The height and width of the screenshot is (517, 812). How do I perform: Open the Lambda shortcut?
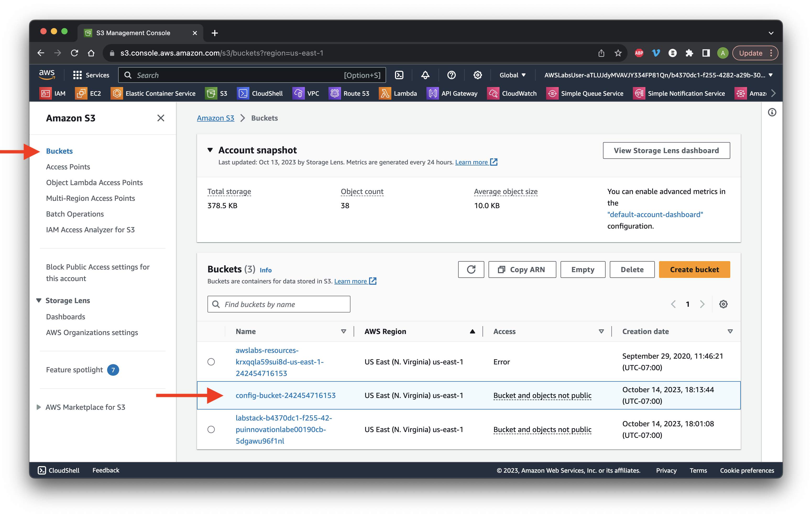[x=398, y=94]
